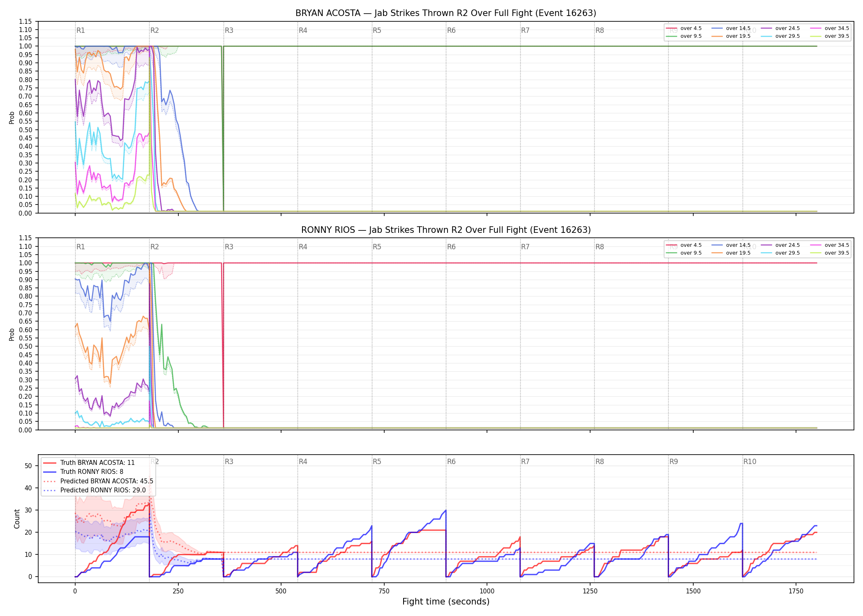Select the R10 round label in the Count chart
Viewport: 863px width, 616px height.
(x=750, y=462)
